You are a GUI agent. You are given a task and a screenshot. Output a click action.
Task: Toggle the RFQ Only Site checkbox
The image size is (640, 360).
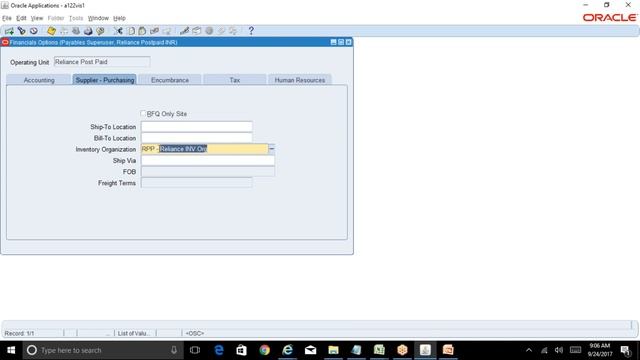(x=143, y=113)
